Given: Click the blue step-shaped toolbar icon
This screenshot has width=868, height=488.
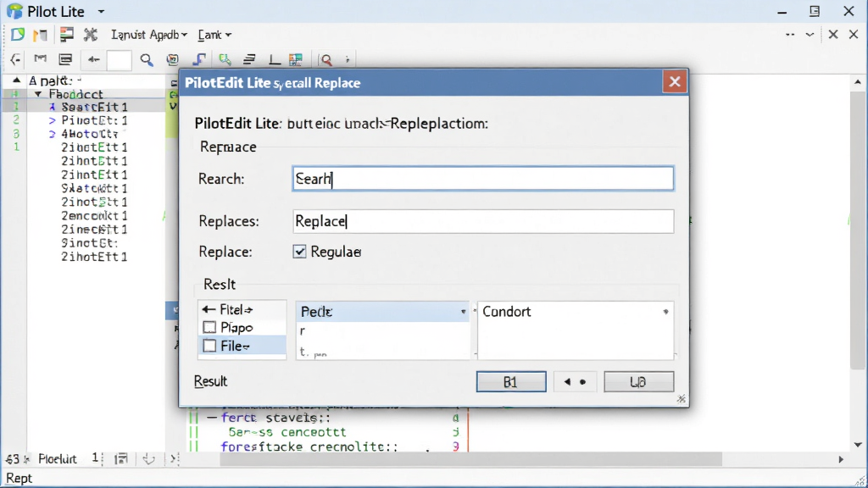Looking at the screenshot, I should coord(198,59).
